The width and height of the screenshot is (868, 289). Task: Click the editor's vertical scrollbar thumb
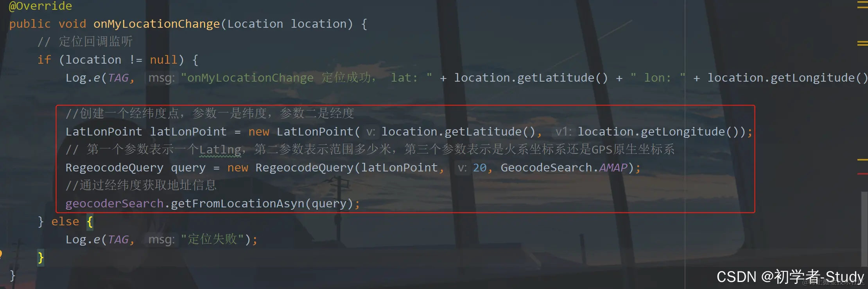tap(864, 228)
